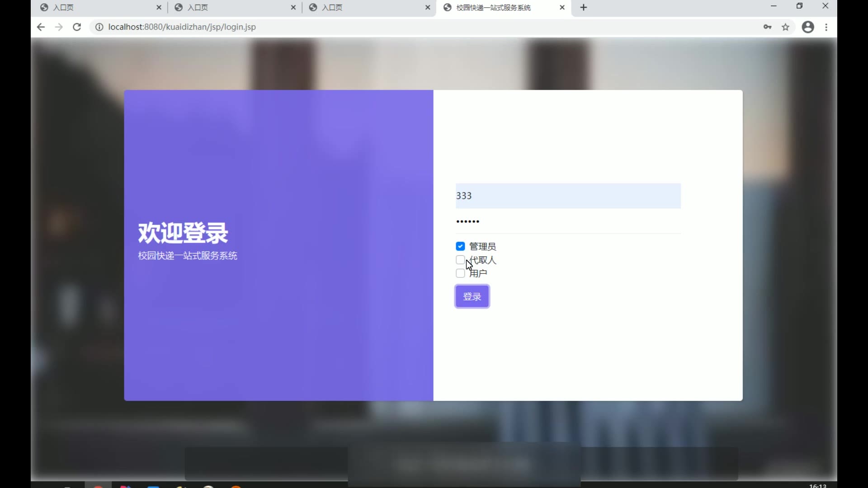Click the browser forward arrow
Viewport: 868px width, 488px height.
pyautogui.click(x=59, y=27)
